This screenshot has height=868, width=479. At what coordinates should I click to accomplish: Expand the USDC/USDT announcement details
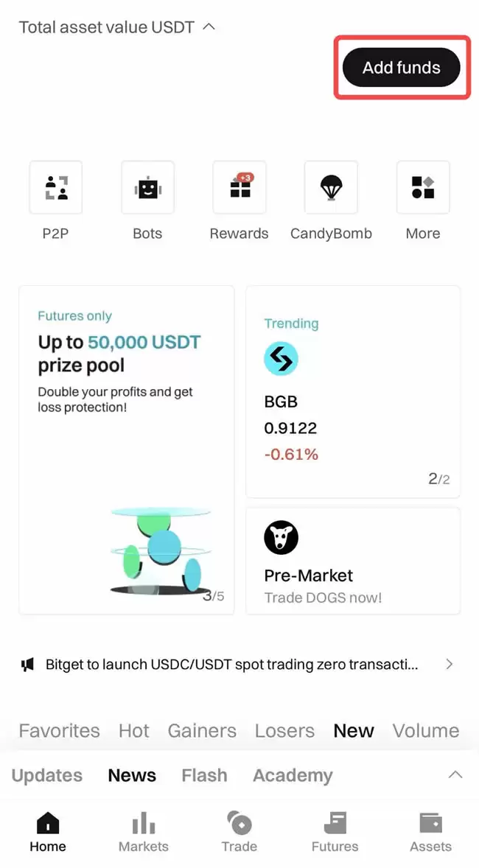click(x=450, y=664)
